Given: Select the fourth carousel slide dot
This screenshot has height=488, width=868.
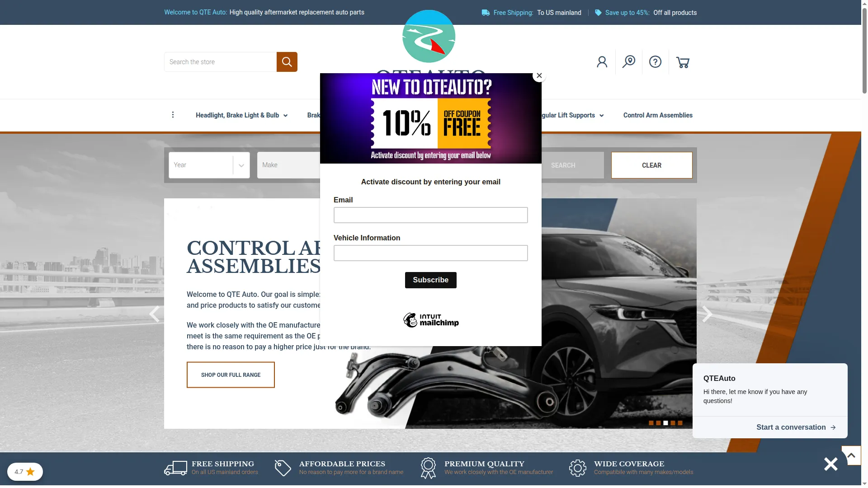Looking at the screenshot, I should [673, 423].
